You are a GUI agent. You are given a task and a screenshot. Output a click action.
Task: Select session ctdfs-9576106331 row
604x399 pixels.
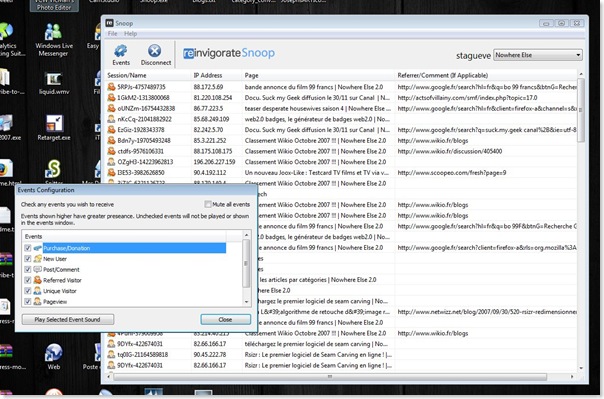[341, 151]
